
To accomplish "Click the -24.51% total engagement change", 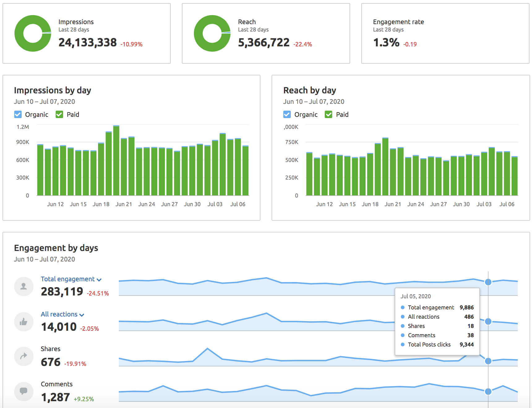I will [x=98, y=293].
